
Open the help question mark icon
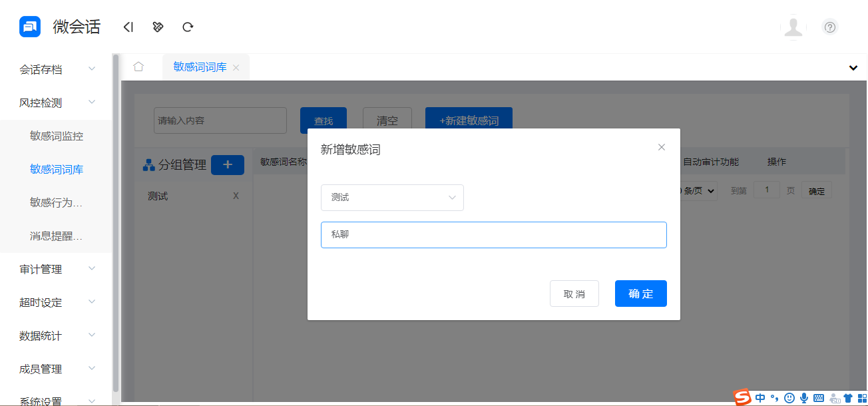pyautogui.click(x=829, y=27)
